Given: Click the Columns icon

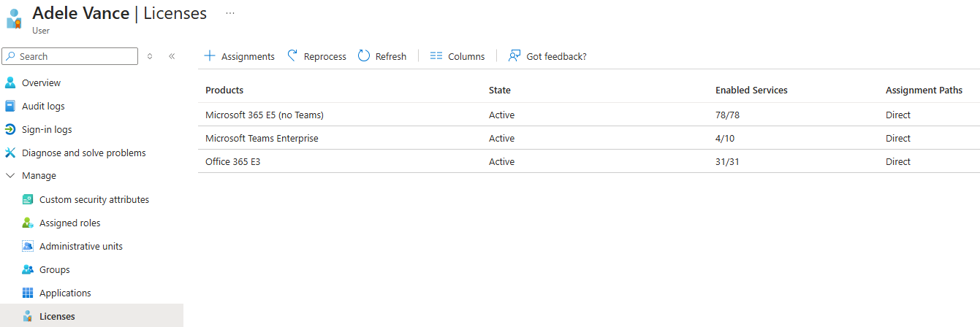Looking at the screenshot, I should tap(436, 55).
